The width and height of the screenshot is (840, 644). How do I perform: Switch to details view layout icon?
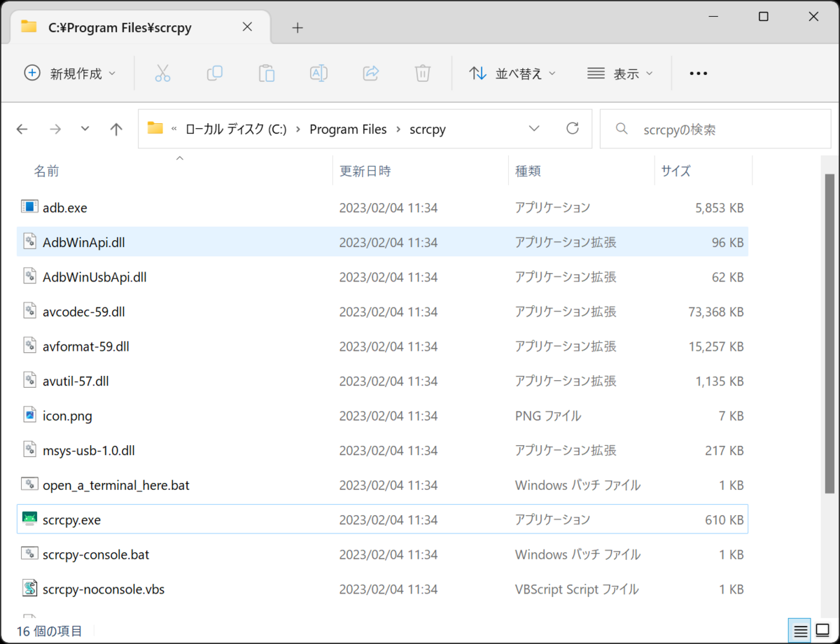801,631
